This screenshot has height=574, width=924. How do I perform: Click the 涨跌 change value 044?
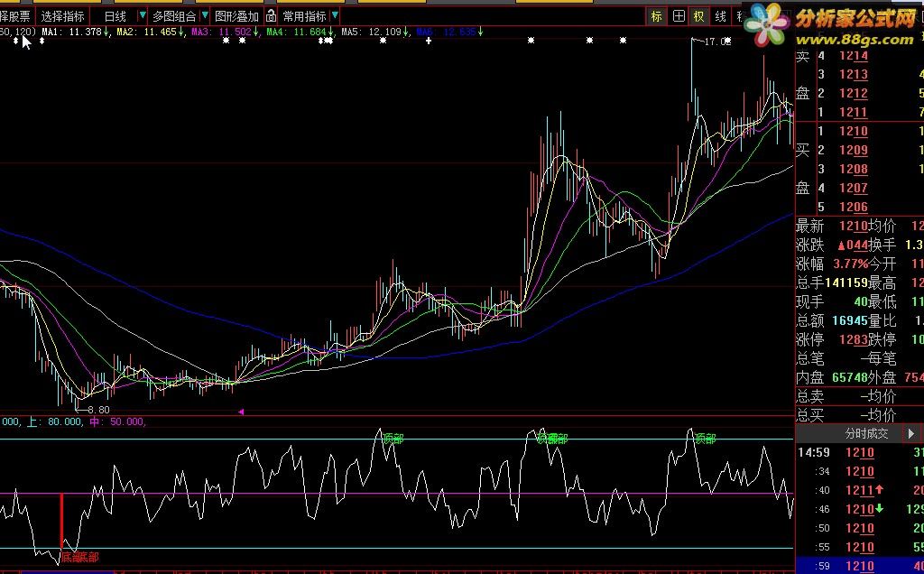pyautogui.click(x=853, y=245)
